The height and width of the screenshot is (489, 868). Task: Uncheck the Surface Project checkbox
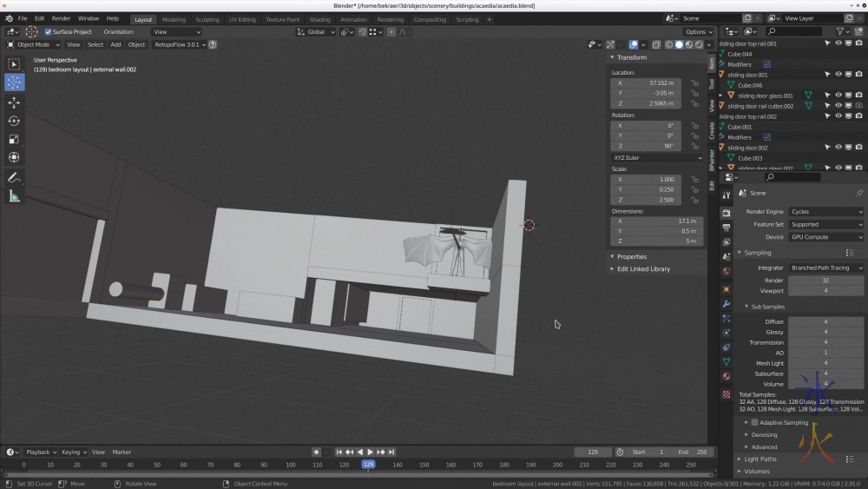pos(48,32)
